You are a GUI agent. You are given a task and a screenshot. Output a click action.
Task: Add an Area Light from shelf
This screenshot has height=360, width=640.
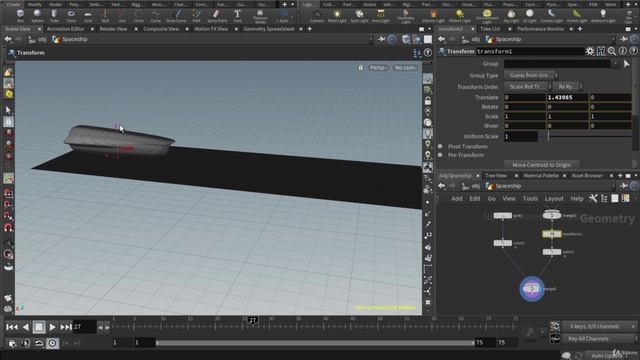click(x=380, y=16)
